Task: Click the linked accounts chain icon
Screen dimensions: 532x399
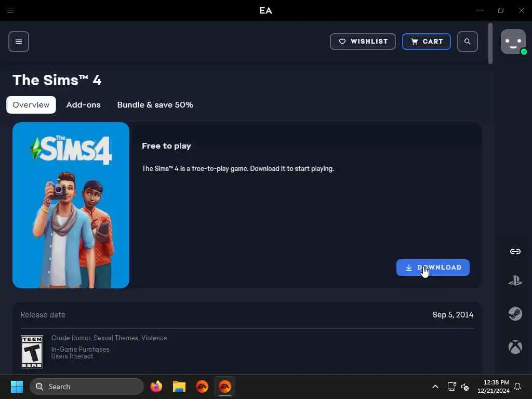Action: click(x=515, y=251)
